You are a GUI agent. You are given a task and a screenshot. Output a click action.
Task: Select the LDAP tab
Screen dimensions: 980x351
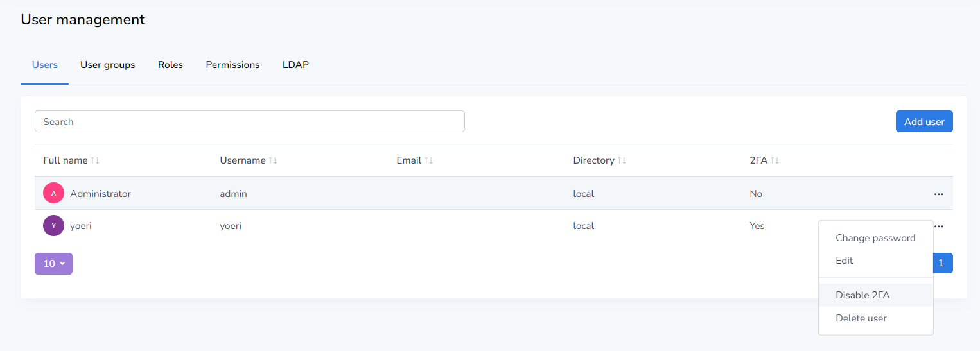[295, 65]
